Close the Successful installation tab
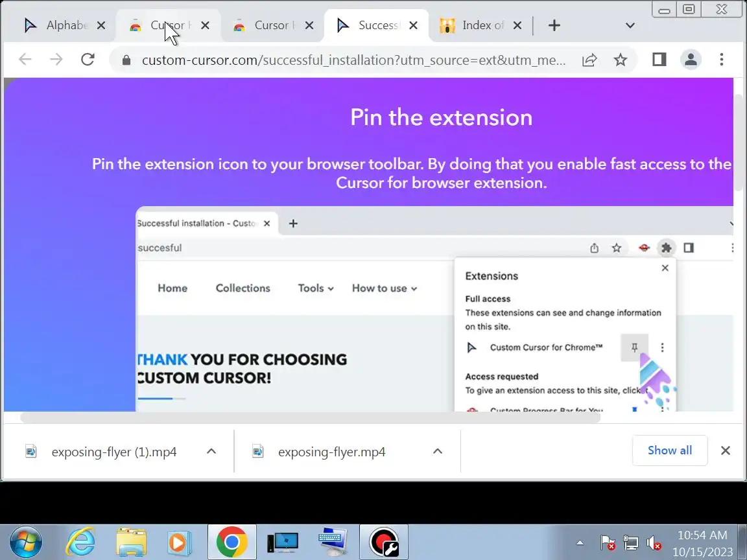 tap(414, 25)
